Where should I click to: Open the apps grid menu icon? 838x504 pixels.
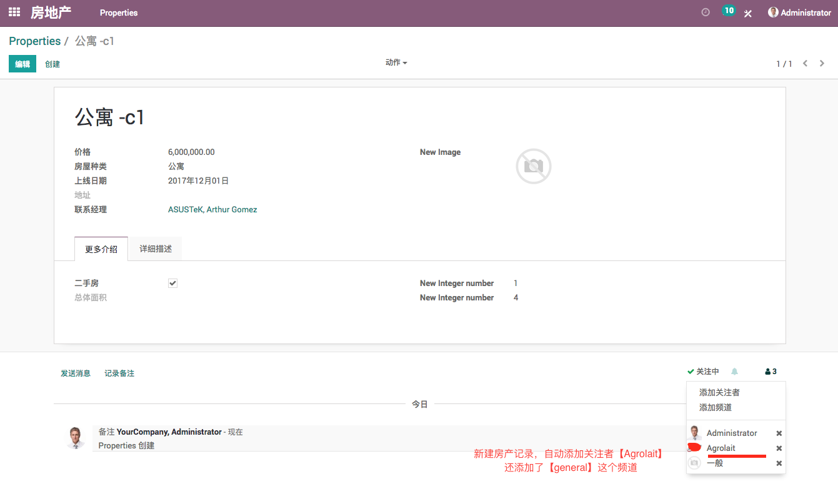(x=14, y=12)
